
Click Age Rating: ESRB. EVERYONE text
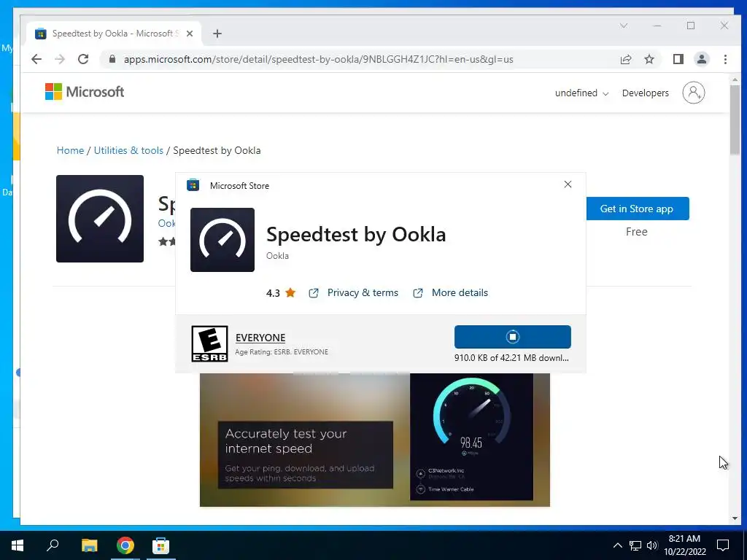click(282, 352)
